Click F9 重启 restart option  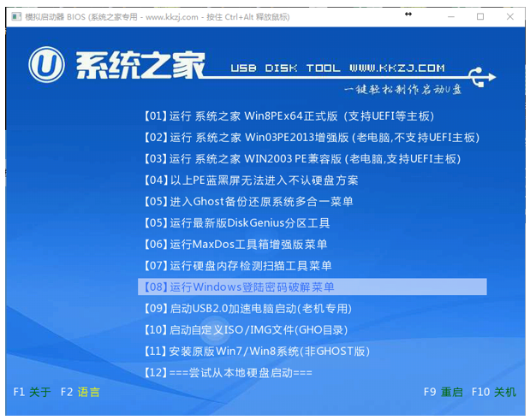point(444,392)
